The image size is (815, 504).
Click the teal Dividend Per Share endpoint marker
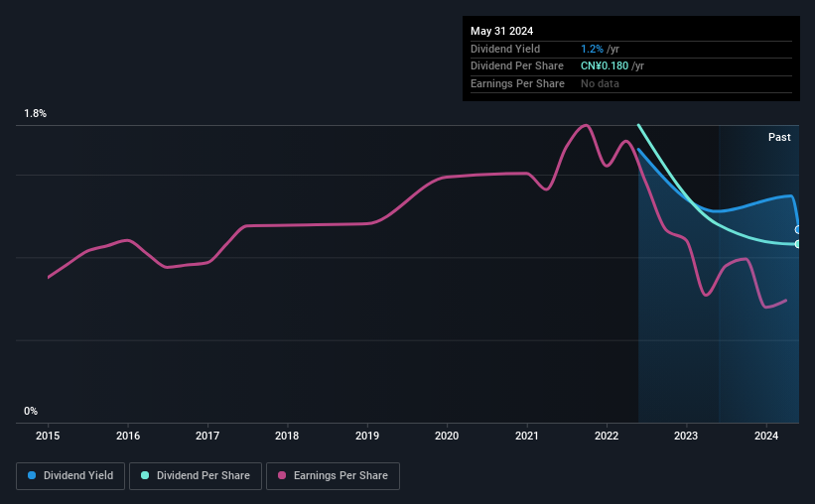point(798,244)
